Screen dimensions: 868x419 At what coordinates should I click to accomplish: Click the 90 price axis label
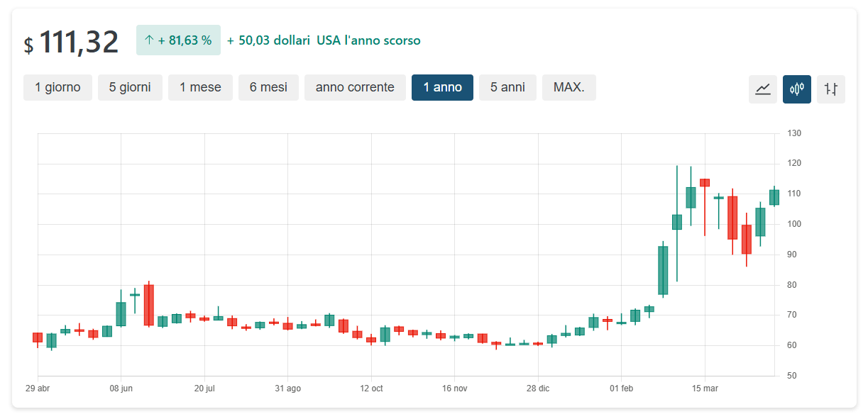[792, 255]
